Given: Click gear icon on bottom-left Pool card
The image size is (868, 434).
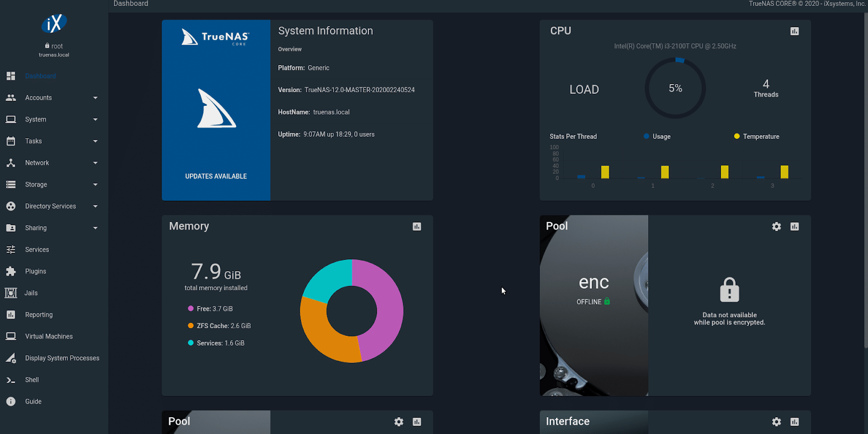Looking at the screenshot, I should [x=399, y=422].
